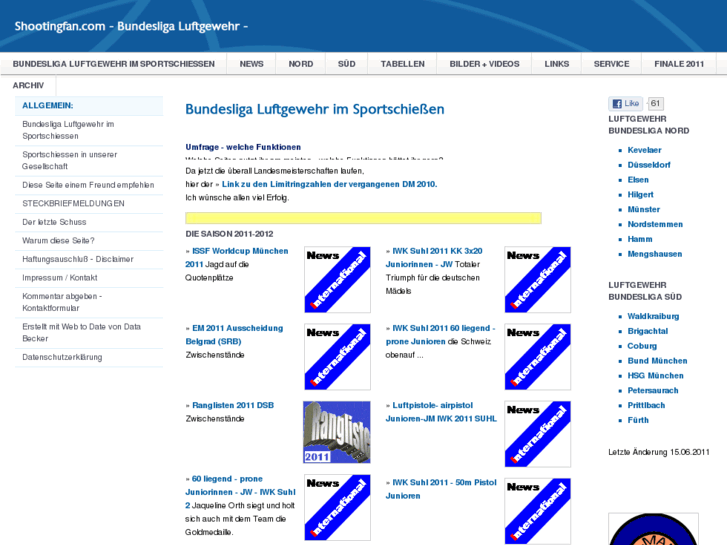This screenshot has height=545, width=727.
Task: Open Düsseldorf team link
Action: click(x=649, y=165)
